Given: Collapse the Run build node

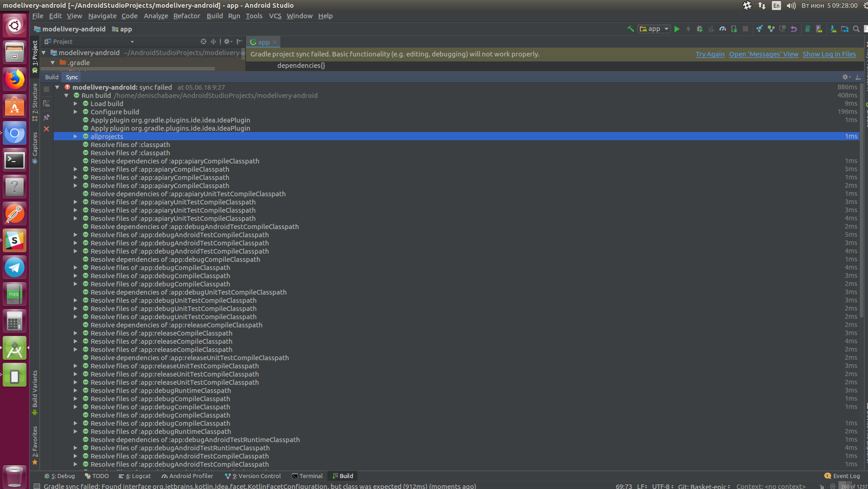Looking at the screenshot, I should click(x=66, y=96).
